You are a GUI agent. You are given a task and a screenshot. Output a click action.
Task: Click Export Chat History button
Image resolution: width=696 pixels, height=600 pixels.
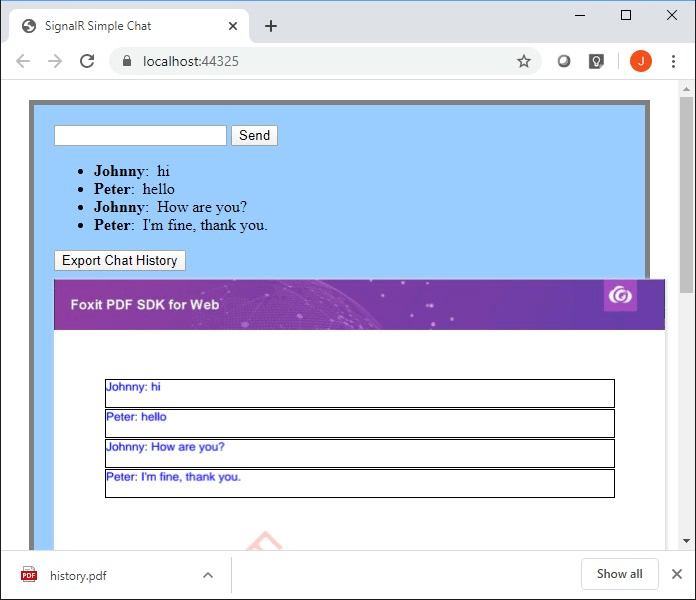(x=120, y=261)
